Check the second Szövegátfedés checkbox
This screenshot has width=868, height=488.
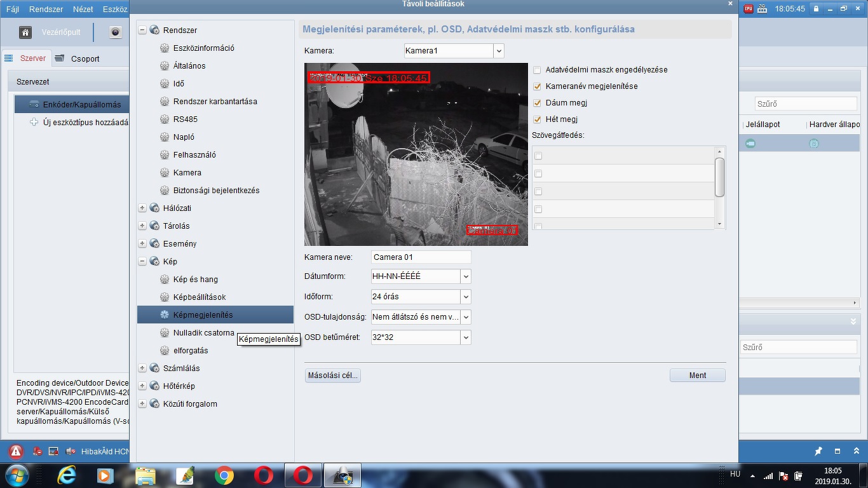(x=538, y=173)
